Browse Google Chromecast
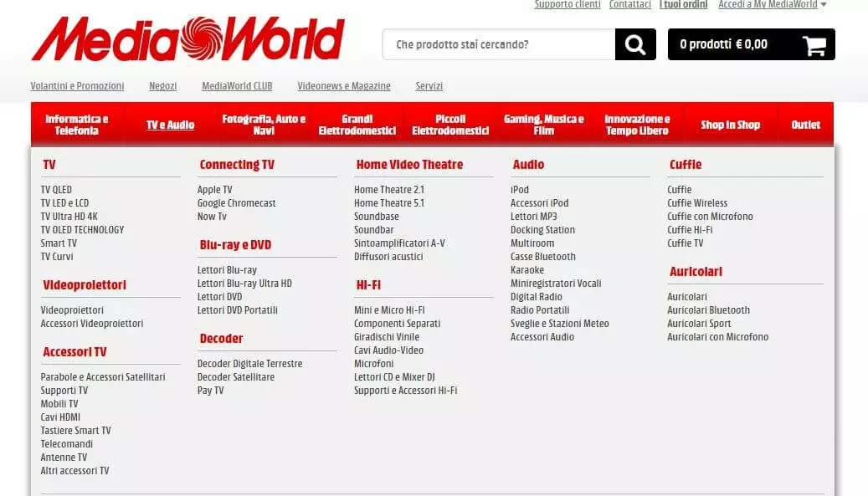 point(236,203)
